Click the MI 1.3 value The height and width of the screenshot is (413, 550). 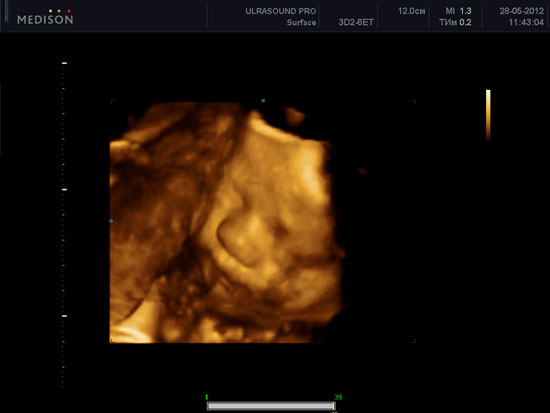click(x=458, y=11)
